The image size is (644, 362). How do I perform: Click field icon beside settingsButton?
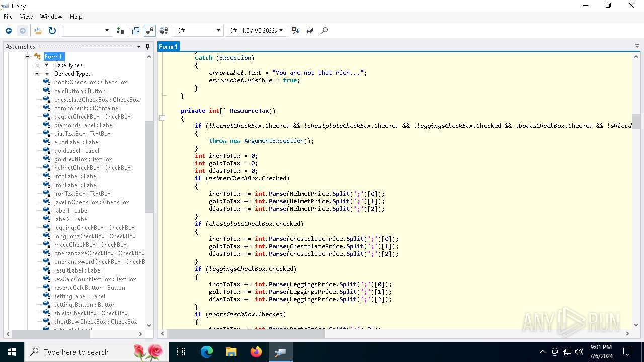[x=47, y=305]
